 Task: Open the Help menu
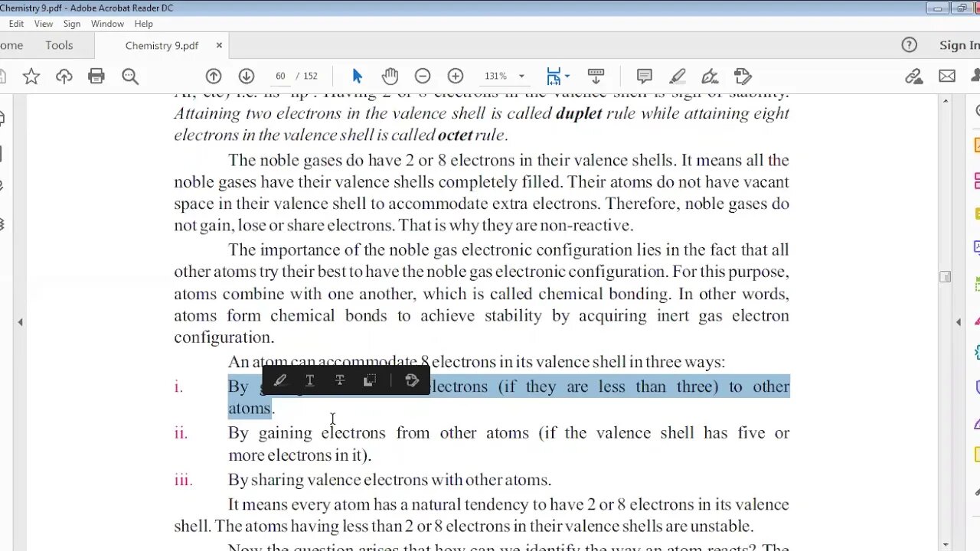144,24
